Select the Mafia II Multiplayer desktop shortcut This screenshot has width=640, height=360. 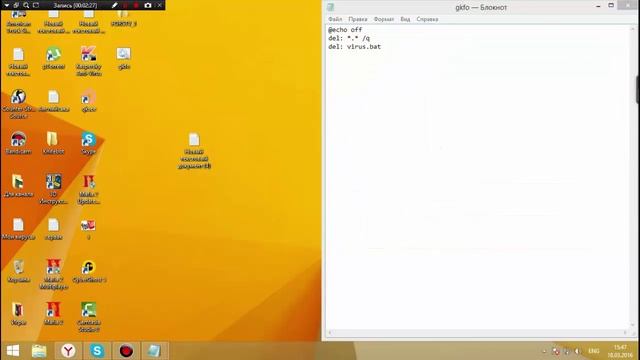click(x=53, y=274)
